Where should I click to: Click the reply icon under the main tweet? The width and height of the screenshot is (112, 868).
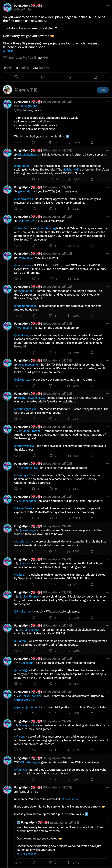(x=16, y=77)
